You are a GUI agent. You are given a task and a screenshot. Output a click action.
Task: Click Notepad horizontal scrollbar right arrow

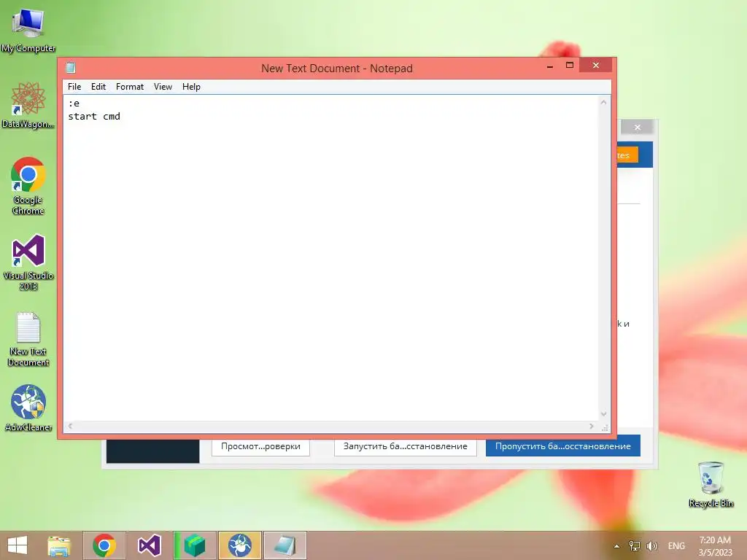click(x=591, y=426)
